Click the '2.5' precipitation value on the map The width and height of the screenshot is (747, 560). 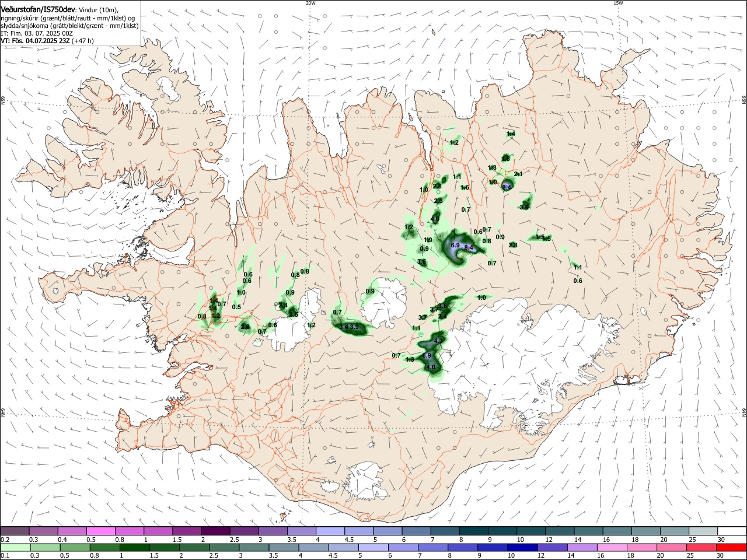[294, 315]
